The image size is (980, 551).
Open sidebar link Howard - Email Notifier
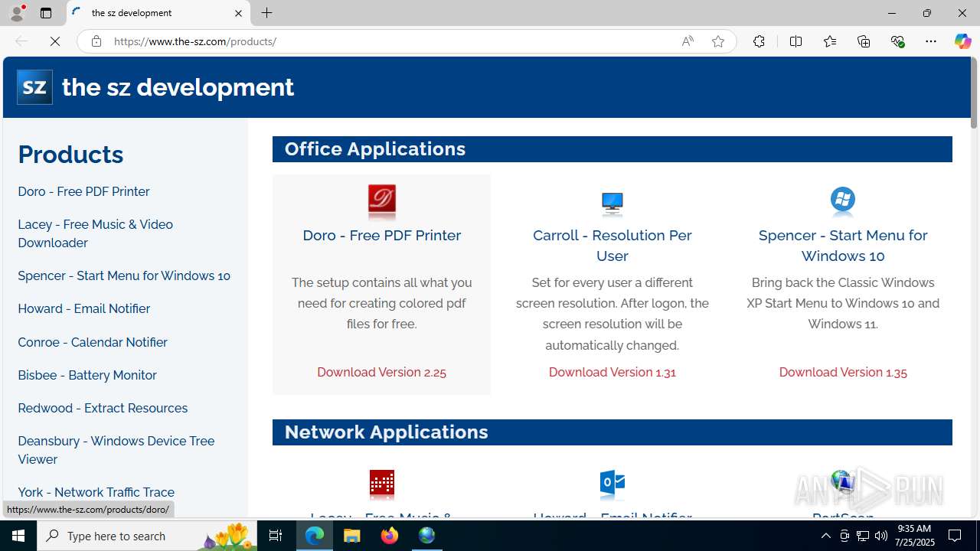83,308
